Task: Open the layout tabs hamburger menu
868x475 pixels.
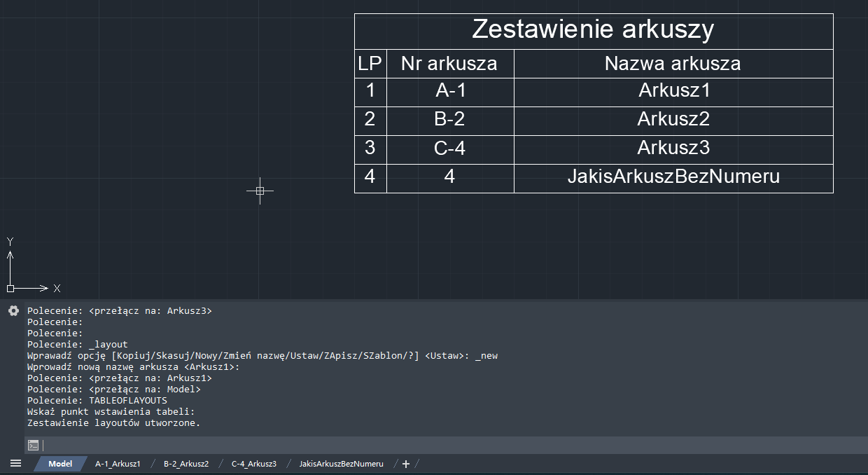Action: (x=15, y=464)
